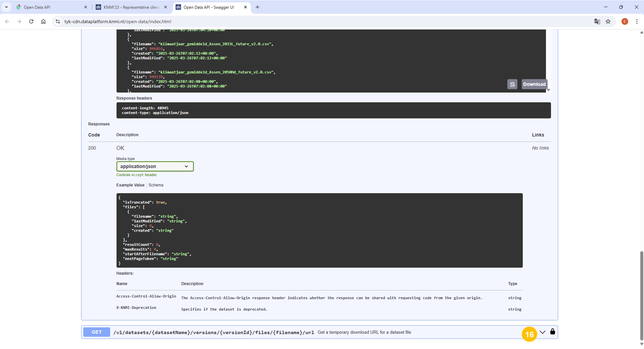Viewport: 644px width, 349px height.
Task: Expand the temporary download URL endpoint
Action: (542, 332)
